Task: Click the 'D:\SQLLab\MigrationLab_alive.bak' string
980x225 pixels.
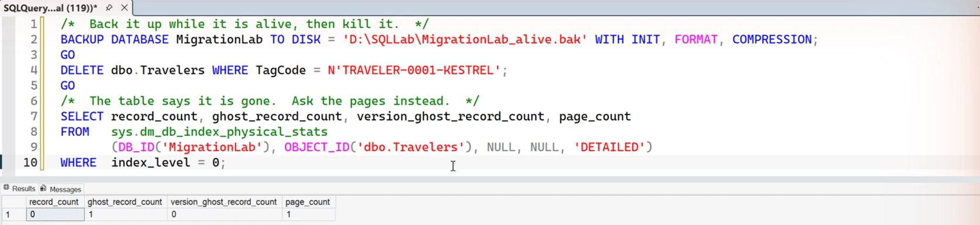Action: (465, 39)
